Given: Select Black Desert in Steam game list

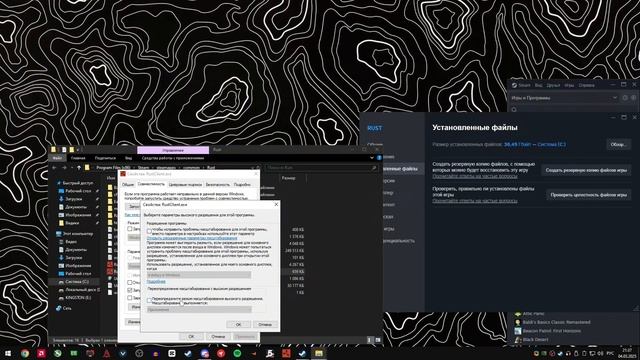Looking at the screenshot, I should point(535,340).
